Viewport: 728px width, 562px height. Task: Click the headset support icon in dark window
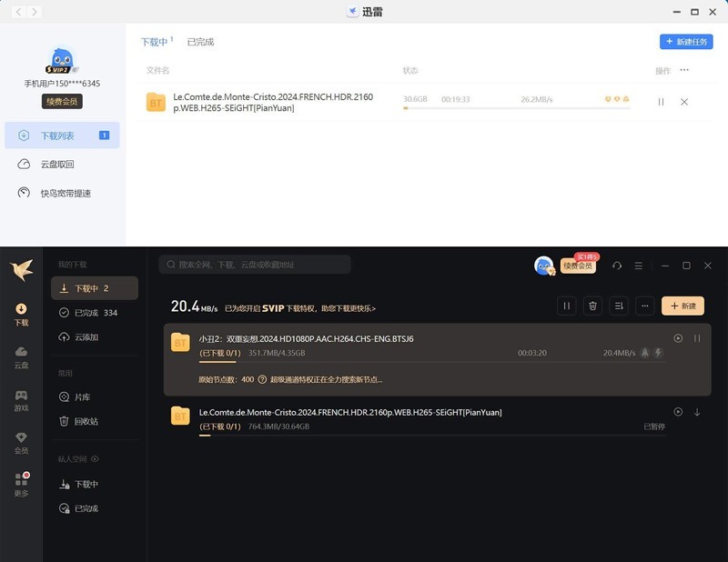(x=618, y=266)
